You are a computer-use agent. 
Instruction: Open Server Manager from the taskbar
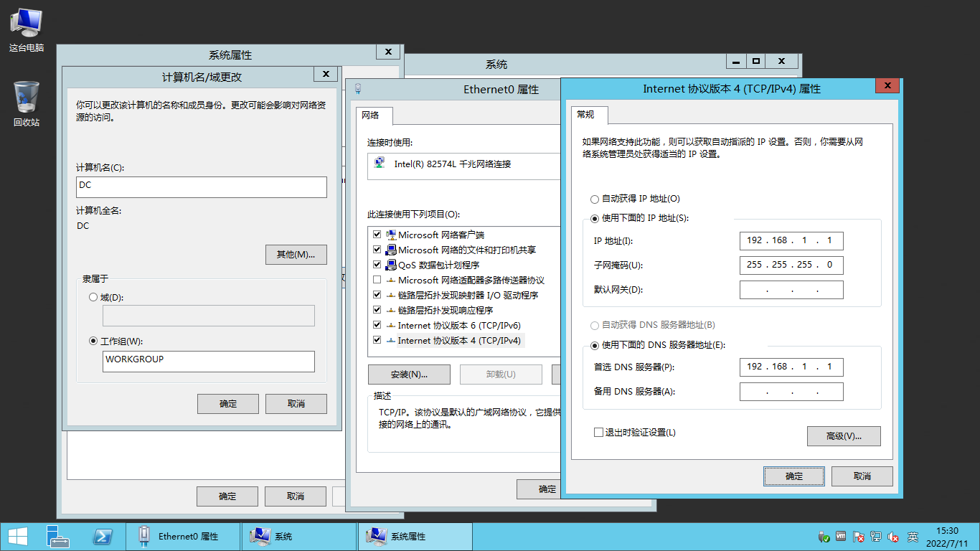(57, 537)
